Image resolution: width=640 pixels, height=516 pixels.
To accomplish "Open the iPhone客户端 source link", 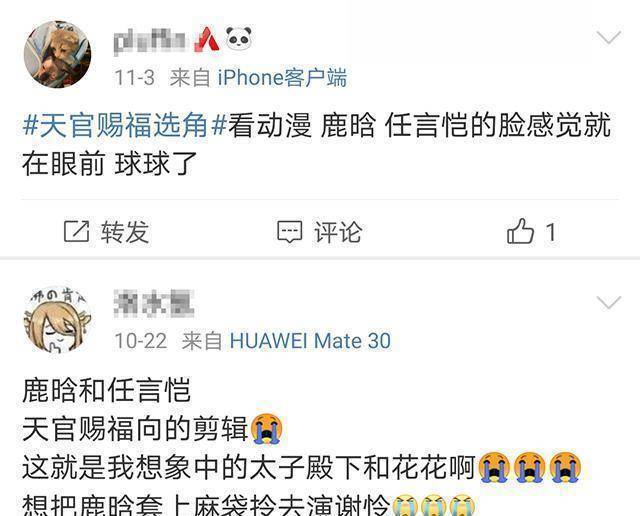I will (x=282, y=78).
